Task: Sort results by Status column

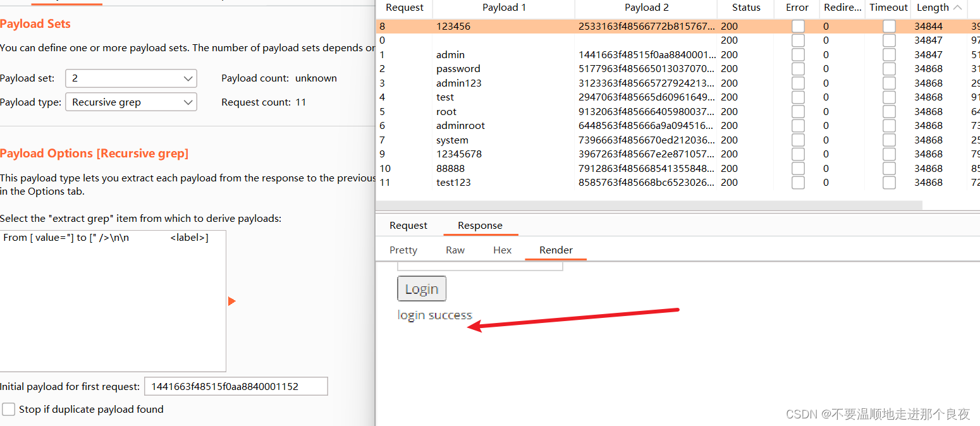Action: [x=746, y=8]
